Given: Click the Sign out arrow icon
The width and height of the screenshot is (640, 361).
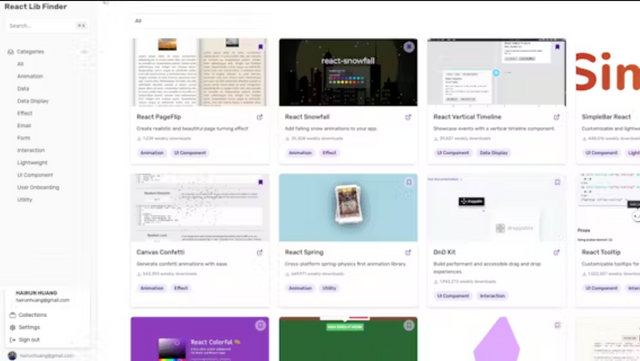Looking at the screenshot, I should click(13, 340).
